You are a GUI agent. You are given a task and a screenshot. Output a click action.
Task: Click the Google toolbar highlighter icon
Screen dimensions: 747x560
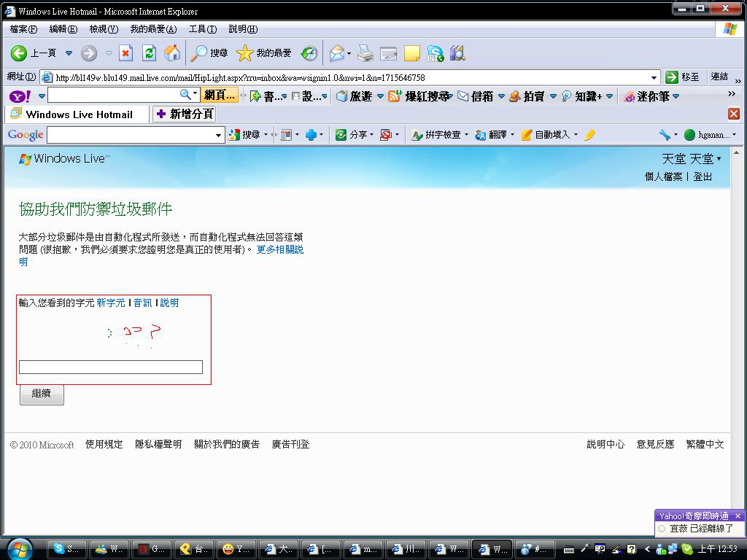(590, 135)
